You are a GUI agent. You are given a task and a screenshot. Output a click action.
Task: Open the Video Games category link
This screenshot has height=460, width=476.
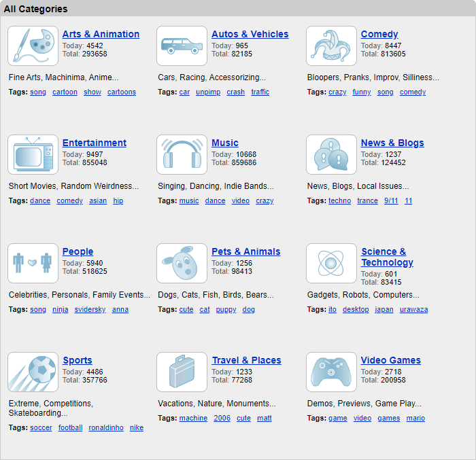coord(390,361)
